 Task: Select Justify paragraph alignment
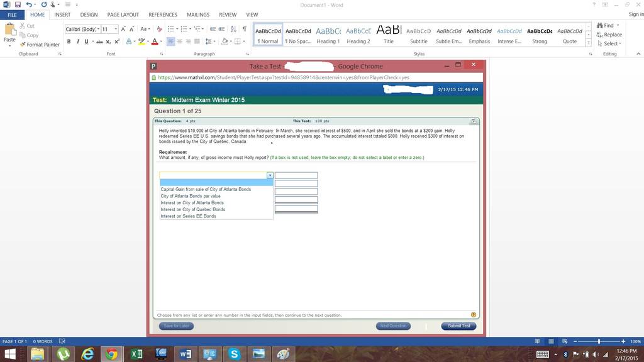coord(197,41)
